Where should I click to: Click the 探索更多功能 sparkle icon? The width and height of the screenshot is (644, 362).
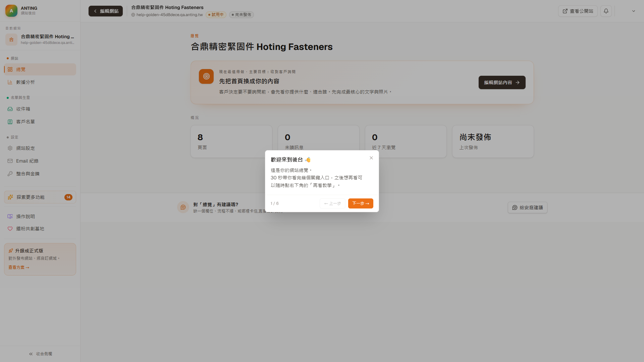(x=10, y=197)
